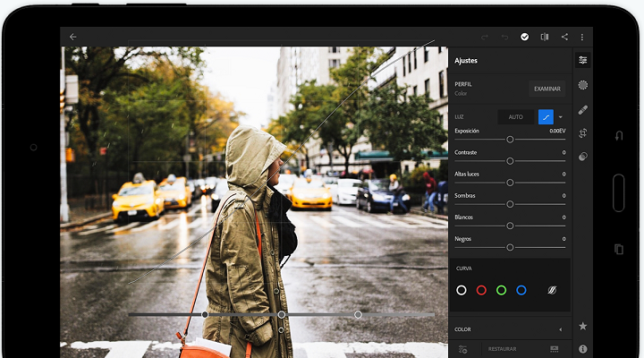Expand the Luz section dropdown arrow
Screen dimensions: 644x358
coord(560,117)
